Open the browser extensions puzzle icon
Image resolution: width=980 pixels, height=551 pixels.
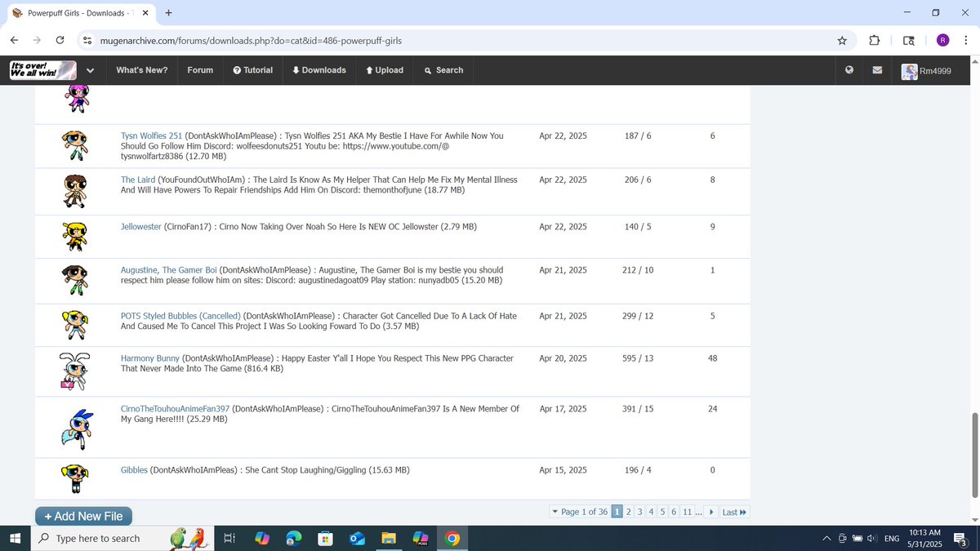[x=874, y=40]
